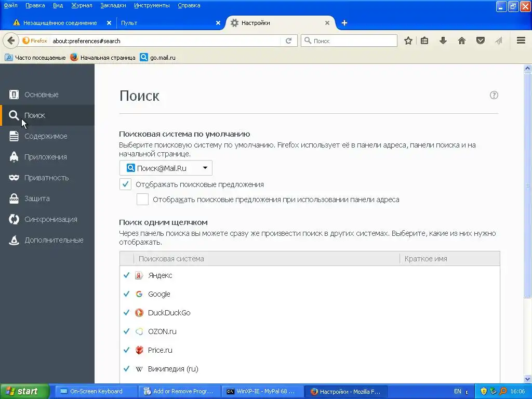This screenshot has height=399, width=532.
Task: Go to home page via house icon
Action: click(462, 41)
